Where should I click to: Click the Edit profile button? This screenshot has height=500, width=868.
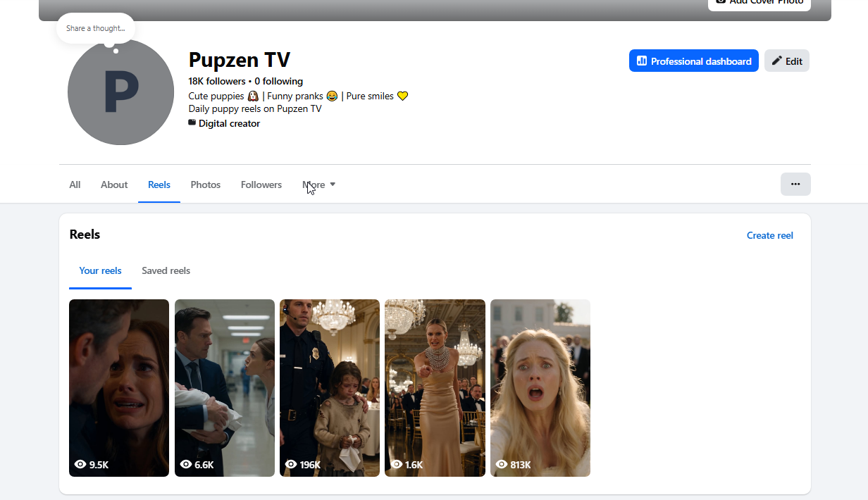click(786, 61)
